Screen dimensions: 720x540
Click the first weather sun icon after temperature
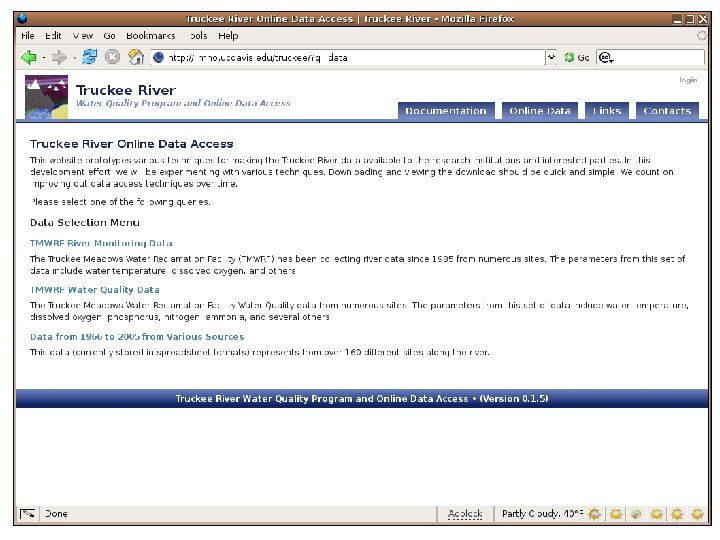tap(595, 513)
